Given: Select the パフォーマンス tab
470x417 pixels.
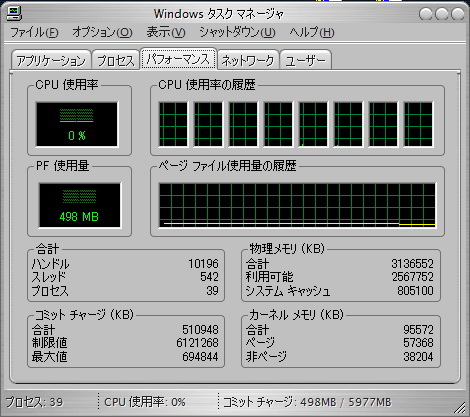Looking at the screenshot, I should (178, 59).
